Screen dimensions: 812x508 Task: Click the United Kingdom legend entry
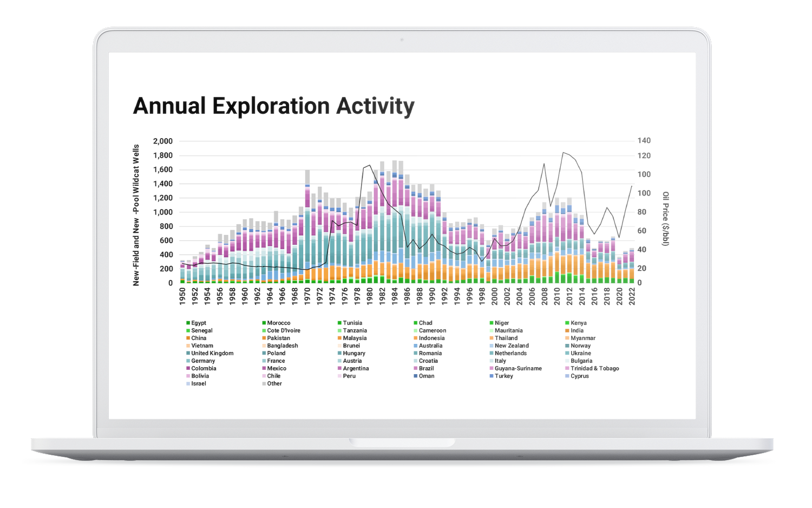coord(212,353)
